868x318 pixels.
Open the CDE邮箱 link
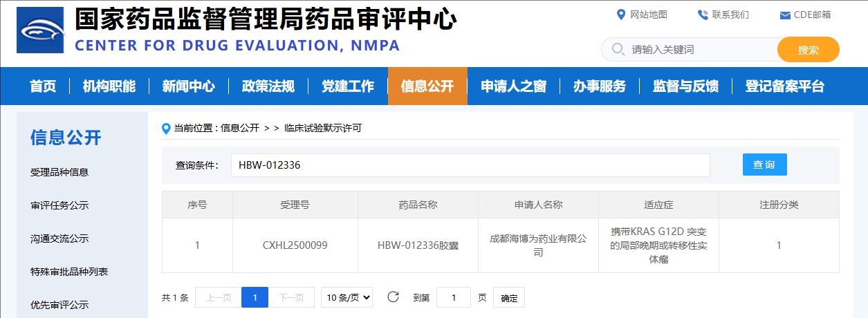point(813,15)
